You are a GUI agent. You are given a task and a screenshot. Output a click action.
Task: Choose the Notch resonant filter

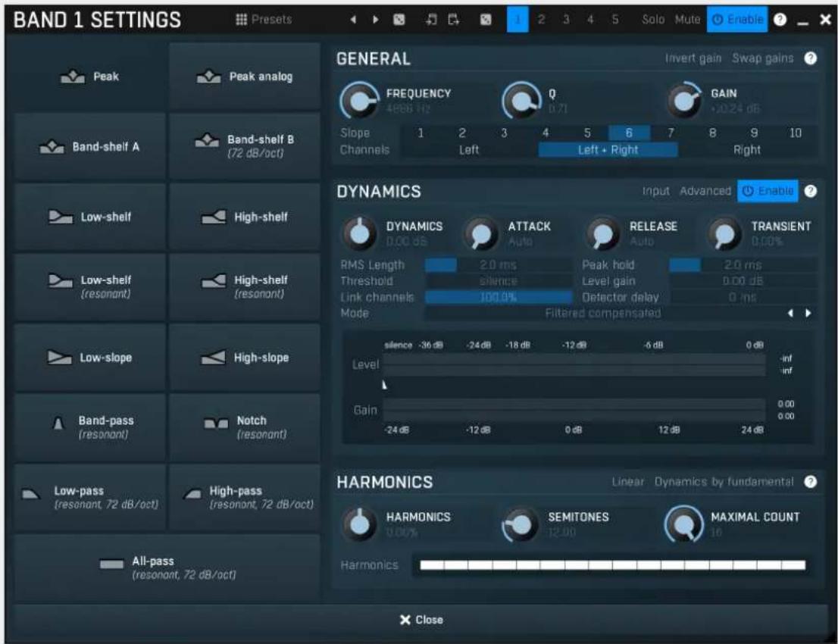[x=245, y=427]
